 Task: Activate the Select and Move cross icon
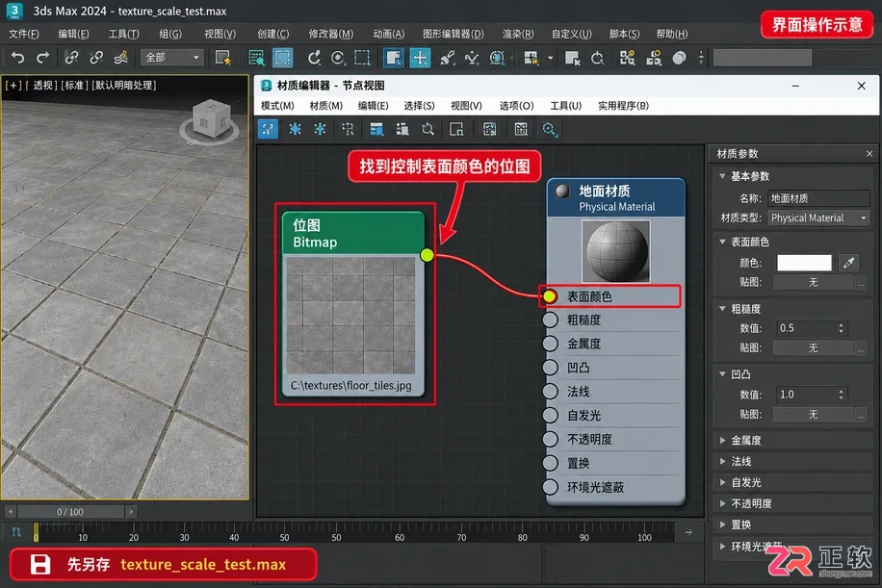[x=420, y=58]
